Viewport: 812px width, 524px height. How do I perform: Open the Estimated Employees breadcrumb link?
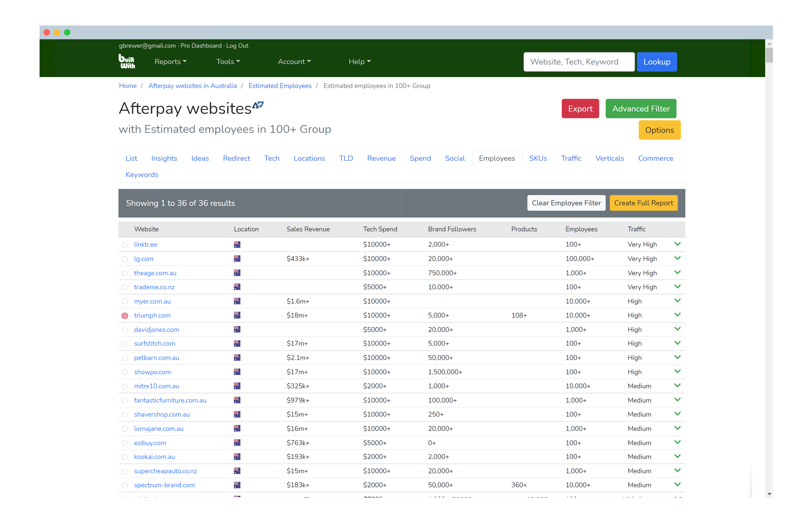pyautogui.click(x=280, y=86)
